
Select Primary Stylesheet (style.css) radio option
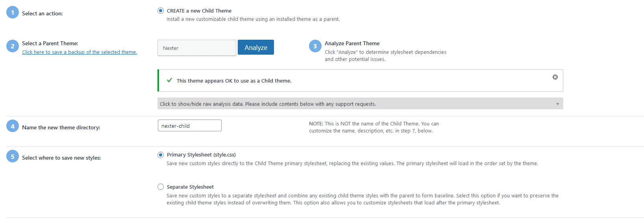(161, 155)
